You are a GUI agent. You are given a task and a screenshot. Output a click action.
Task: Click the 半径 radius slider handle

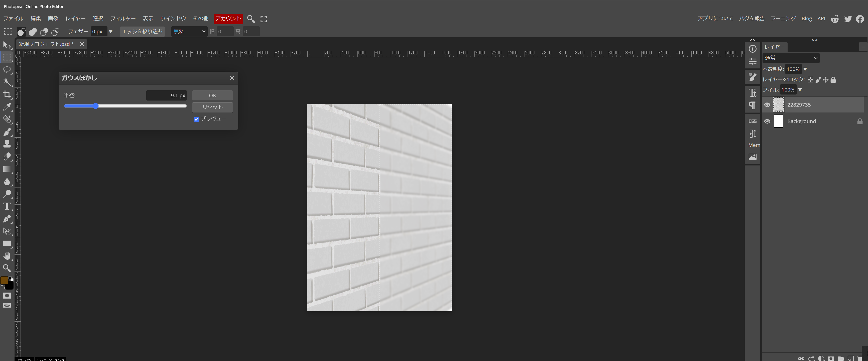(96, 106)
